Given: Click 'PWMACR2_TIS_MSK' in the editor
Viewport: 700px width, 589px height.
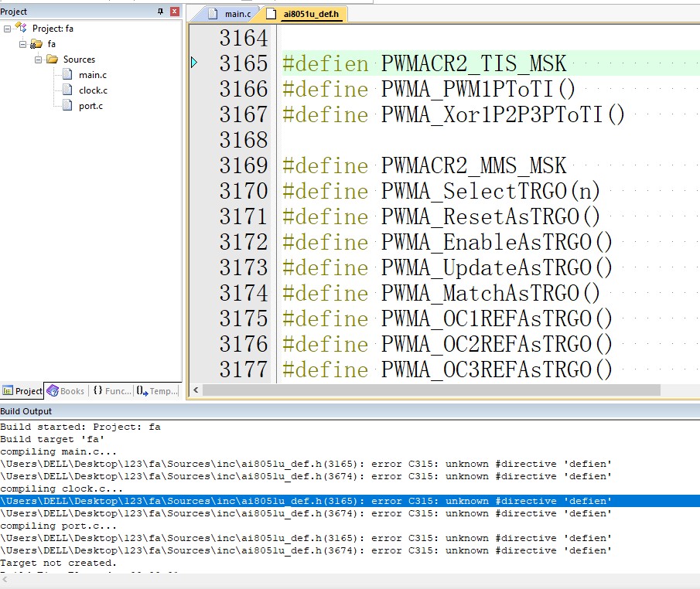Looking at the screenshot, I should (473, 63).
